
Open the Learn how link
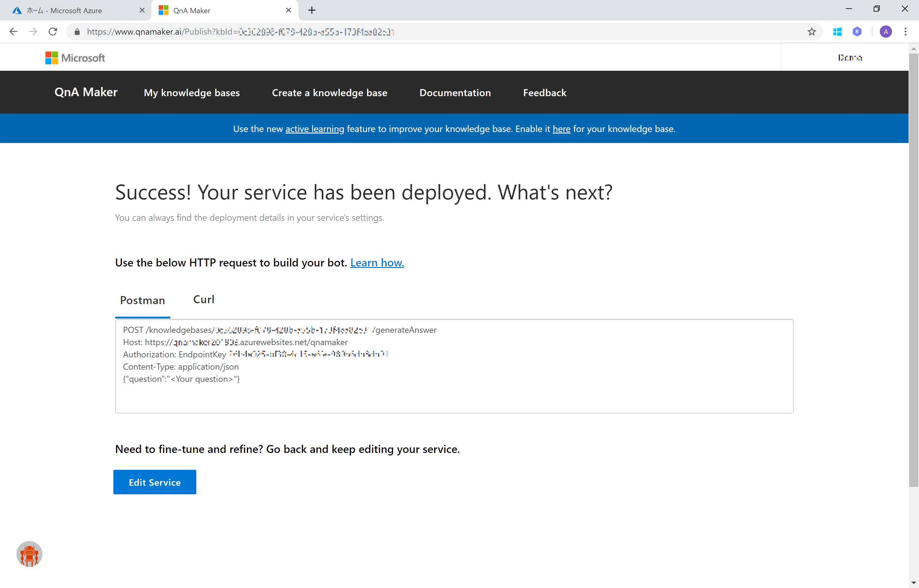click(377, 263)
